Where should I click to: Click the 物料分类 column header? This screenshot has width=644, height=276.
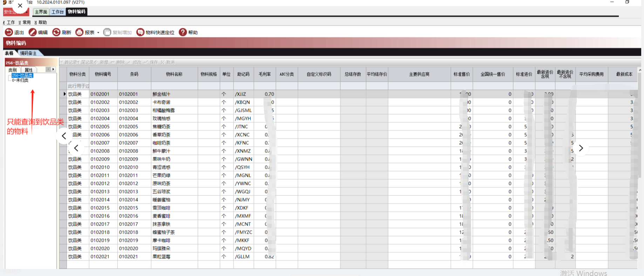pyautogui.click(x=78, y=74)
